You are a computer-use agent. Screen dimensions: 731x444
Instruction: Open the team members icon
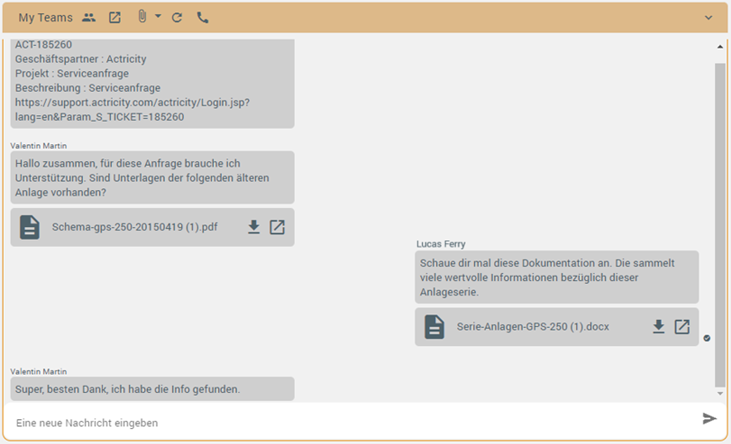pyautogui.click(x=89, y=18)
